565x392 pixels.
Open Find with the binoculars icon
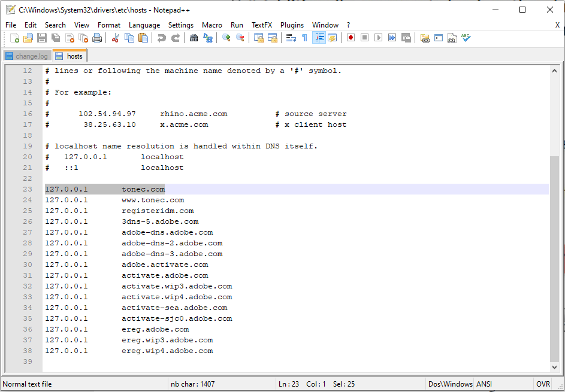[194, 38]
